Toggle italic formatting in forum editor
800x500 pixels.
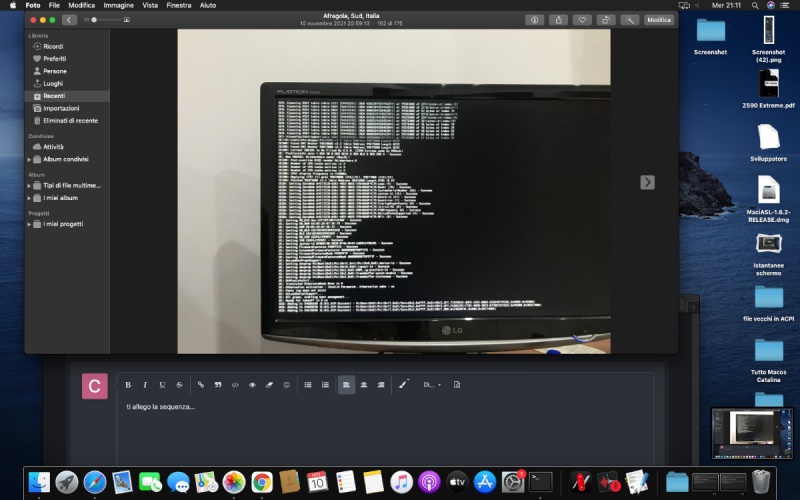pos(145,385)
